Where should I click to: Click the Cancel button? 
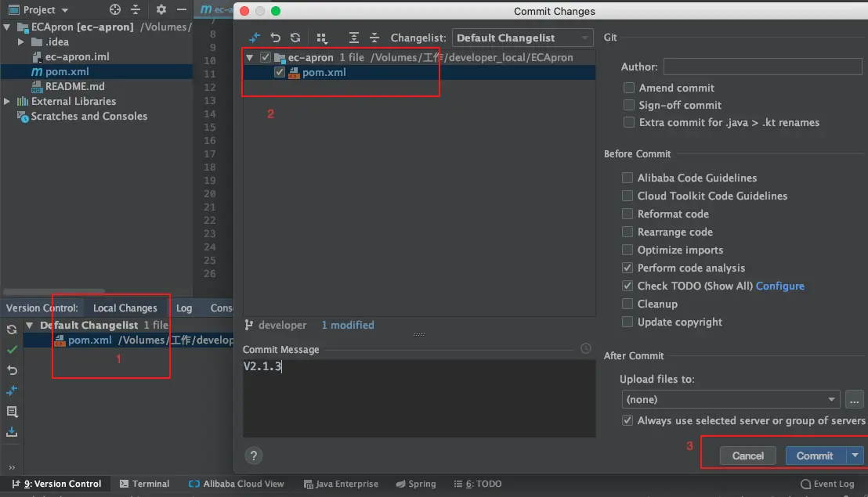click(748, 456)
